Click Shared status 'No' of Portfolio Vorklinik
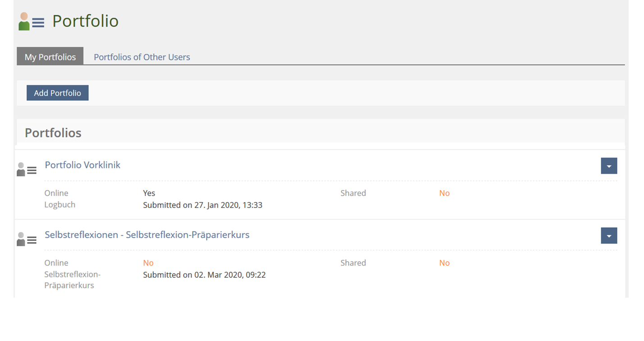644x341 pixels. tap(444, 193)
